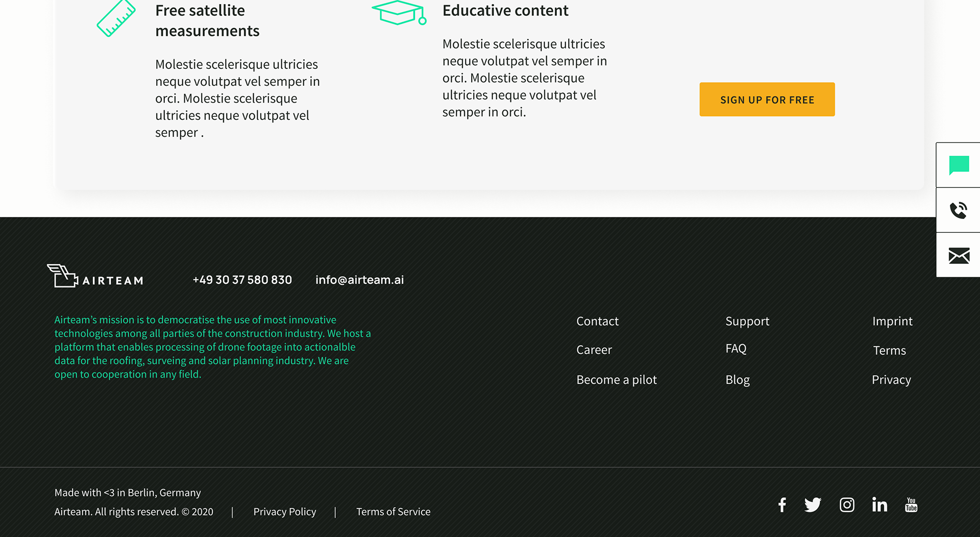The image size is (980, 537).
Task: Click the Airteam logo in footer
Action: point(95,276)
